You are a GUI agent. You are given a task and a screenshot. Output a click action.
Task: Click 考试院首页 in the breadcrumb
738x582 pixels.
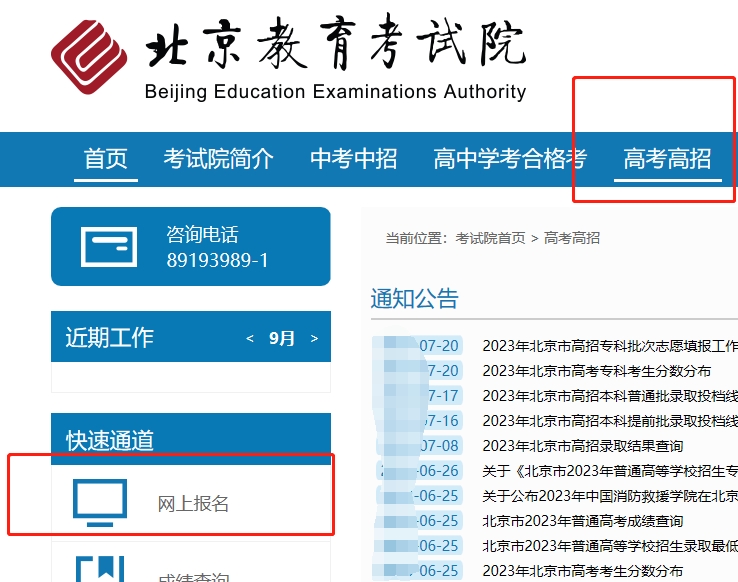490,238
